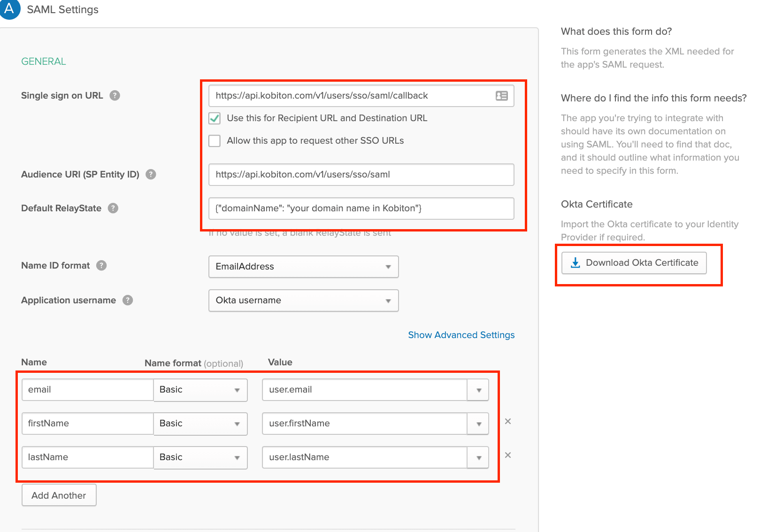
Task: Click 'Where do I find the info' heading
Action: (654, 98)
